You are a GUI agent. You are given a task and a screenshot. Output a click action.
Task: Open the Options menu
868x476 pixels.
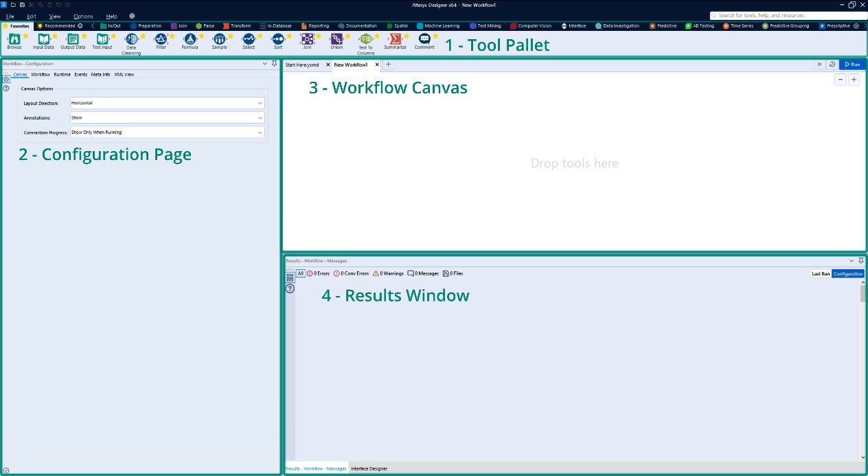83,16
